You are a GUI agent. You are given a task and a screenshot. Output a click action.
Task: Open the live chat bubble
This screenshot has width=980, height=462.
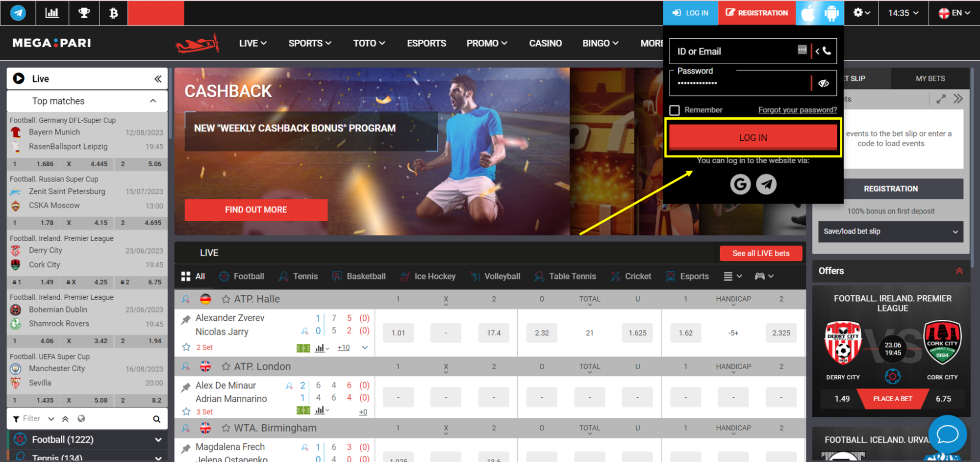click(947, 434)
